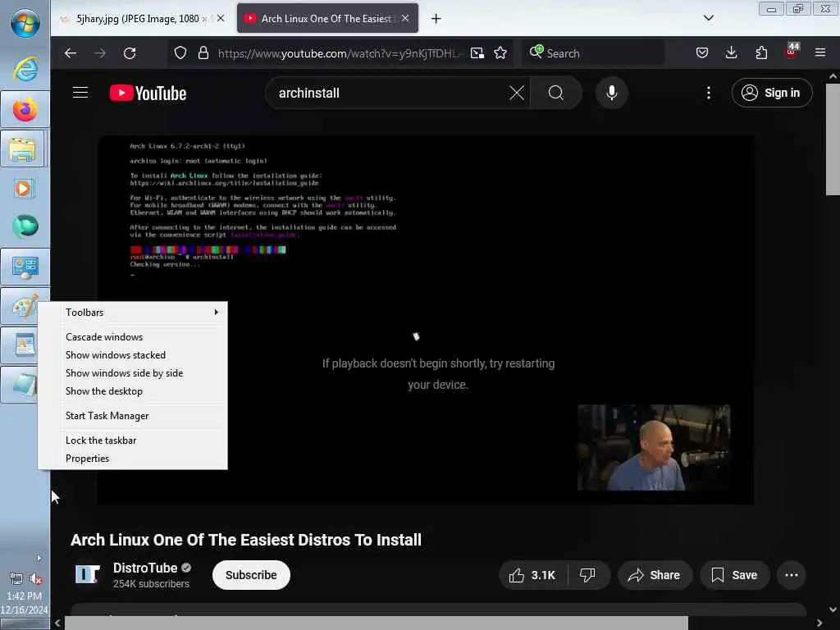Click the YouTube search magnifier button

pyautogui.click(x=556, y=94)
